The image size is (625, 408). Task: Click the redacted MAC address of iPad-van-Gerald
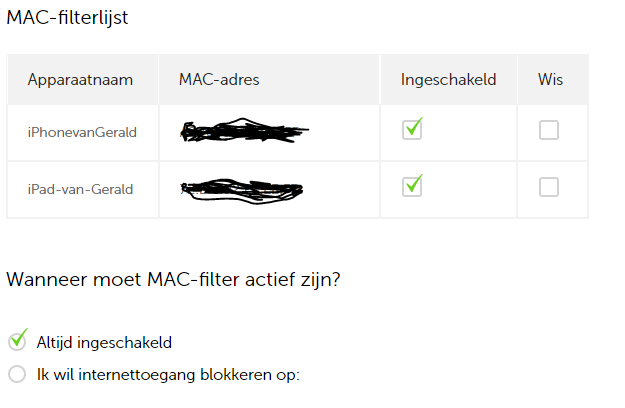[242, 190]
